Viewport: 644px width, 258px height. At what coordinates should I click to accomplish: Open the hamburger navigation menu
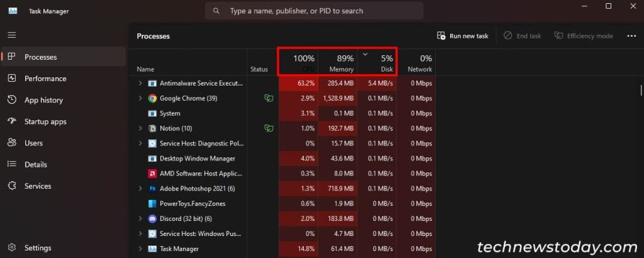tap(12, 35)
